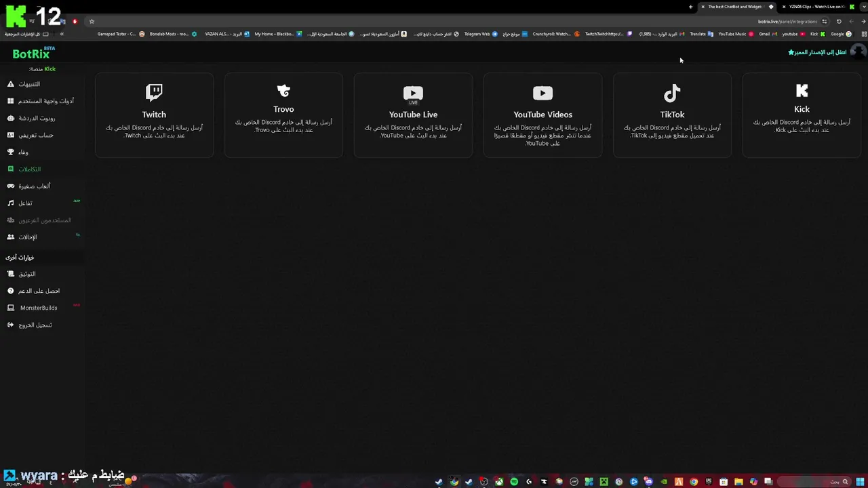The image size is (868, 488).
Task: Open Telegram Web bookmark
Action: [x=481, y=34]
